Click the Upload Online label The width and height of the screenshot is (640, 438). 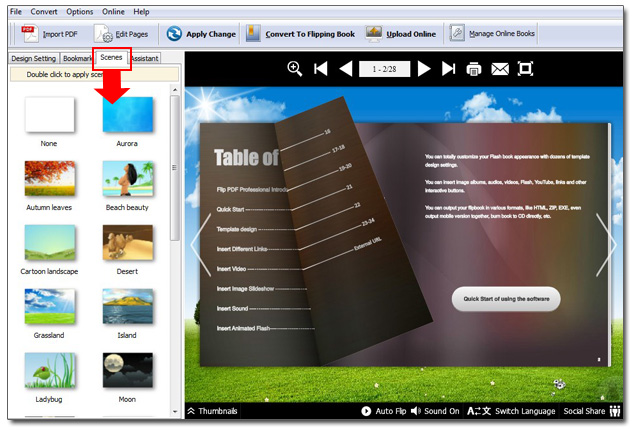pos(411,34)
